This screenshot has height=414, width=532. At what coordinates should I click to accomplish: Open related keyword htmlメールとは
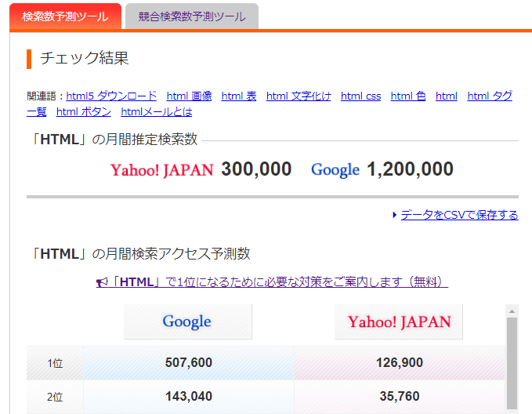pos(157,112)
